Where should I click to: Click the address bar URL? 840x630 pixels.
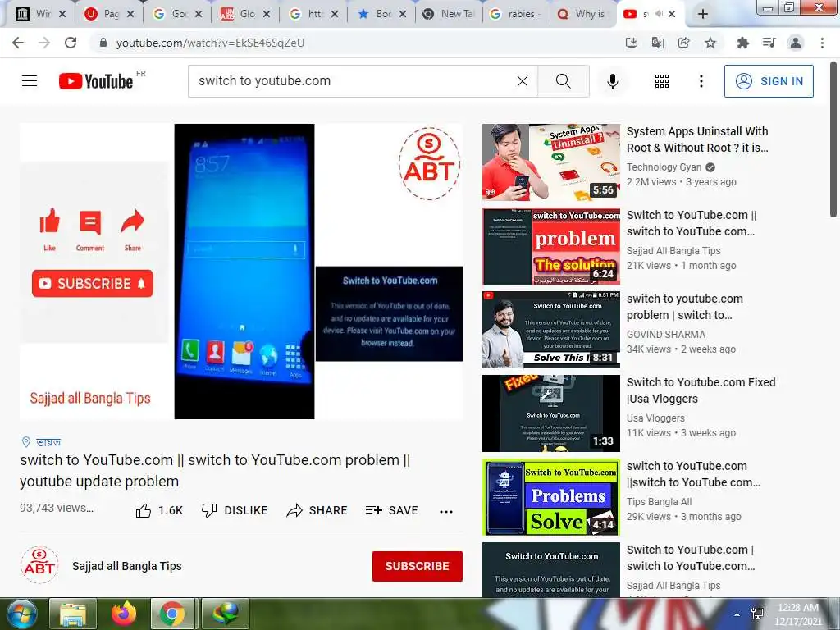pyautogui.click(x=210, y=43)
